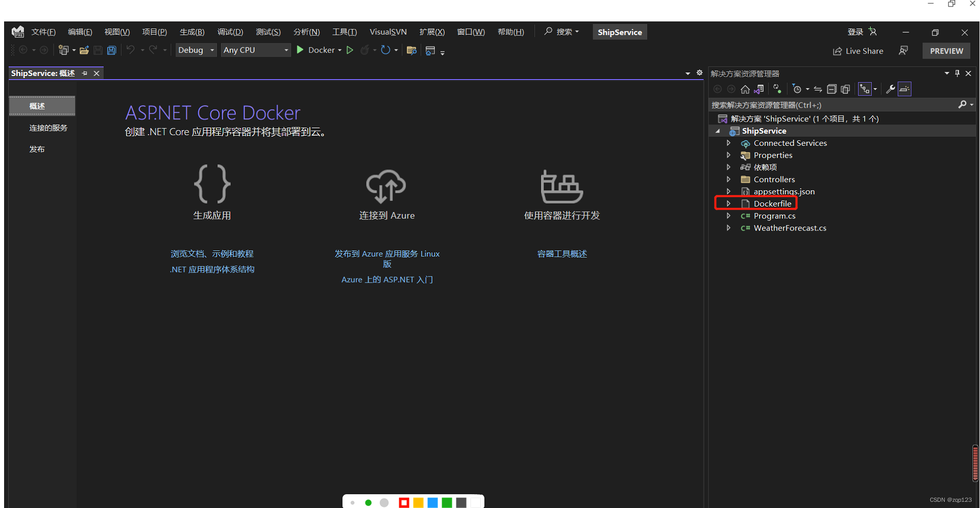The image size is (980, 508).
Task: Click the Collapse All icon in Solution Explorer
Action: coord(832,89)
